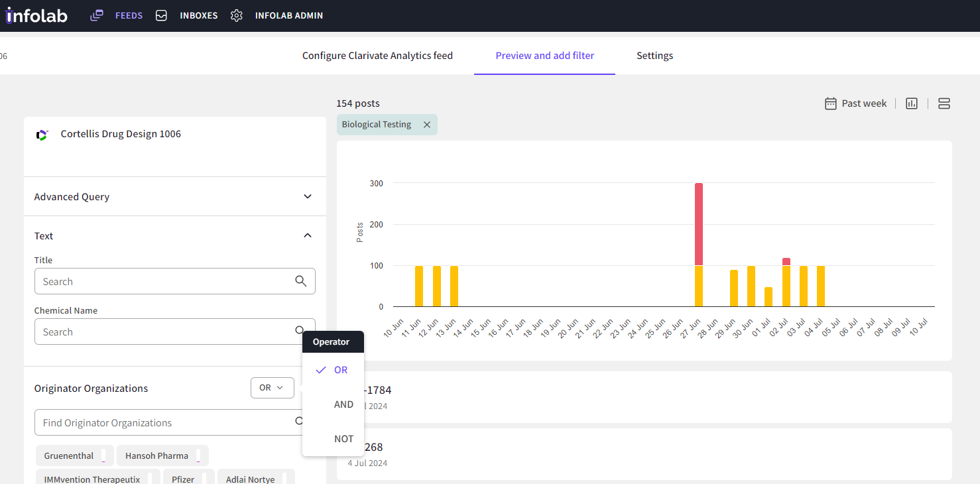980x484 pixels.
Task: Switch to the Settings tab
Action: point(654,56)
